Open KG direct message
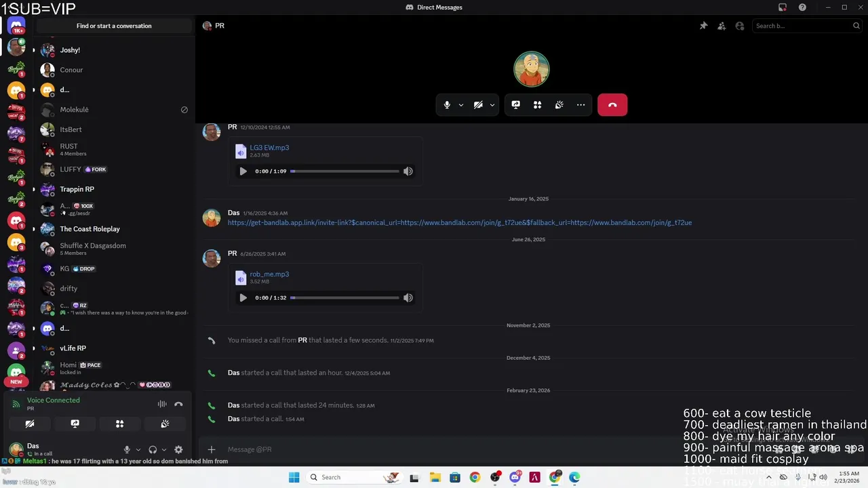Screen dimensions: 868x488 coord(114,269)
